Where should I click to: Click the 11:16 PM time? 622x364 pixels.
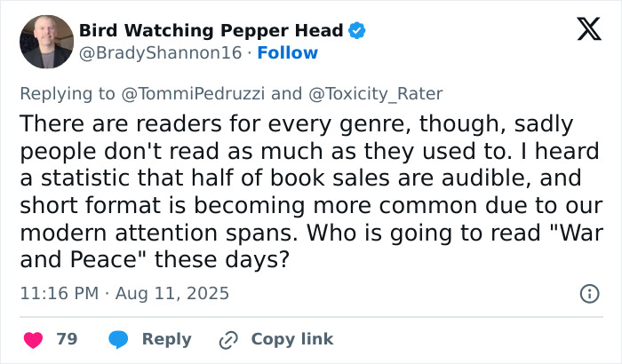[x=57, y=293]
